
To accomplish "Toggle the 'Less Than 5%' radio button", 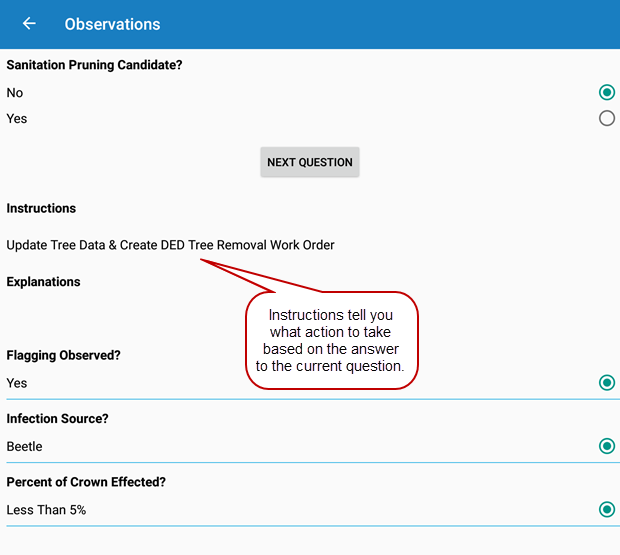I will click(x=606, y=510).
